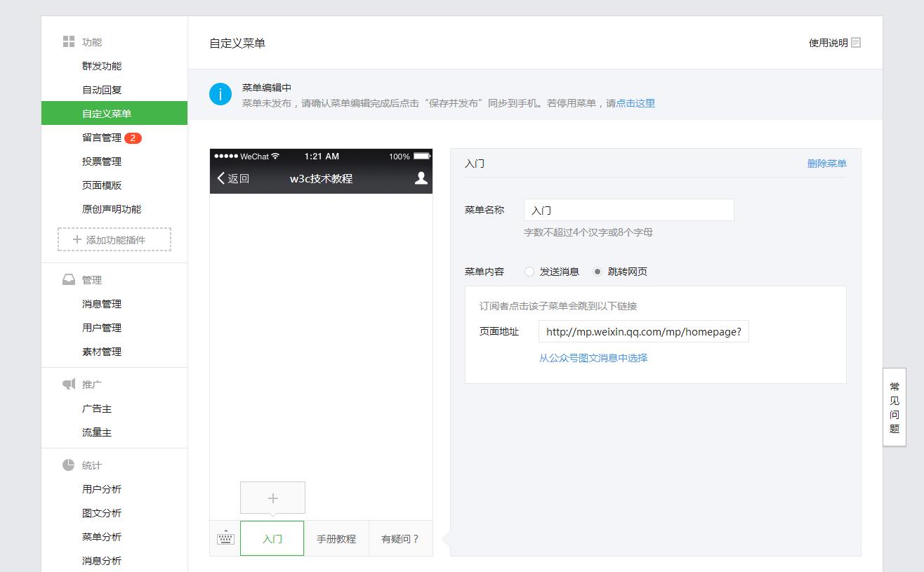Click the profile icon in phone preview header

click(x=419, y=179)
